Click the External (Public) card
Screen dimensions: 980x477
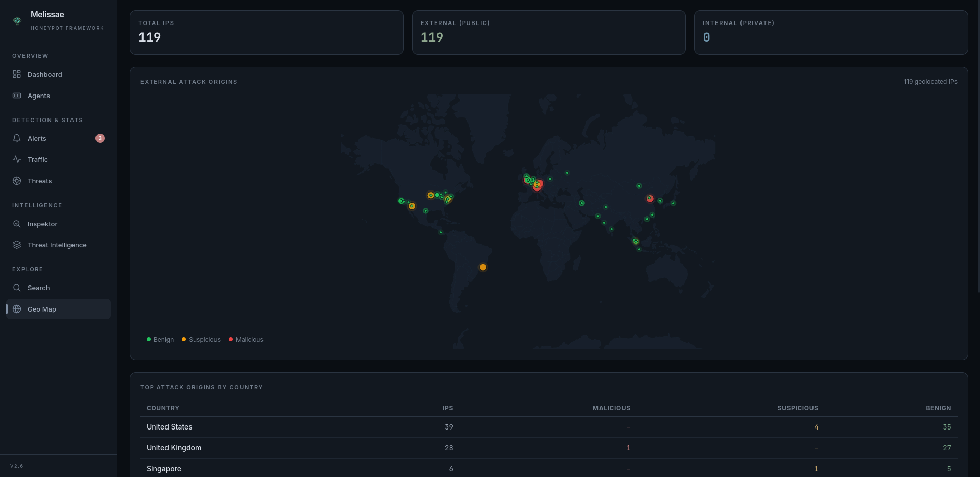coord(548,32)
